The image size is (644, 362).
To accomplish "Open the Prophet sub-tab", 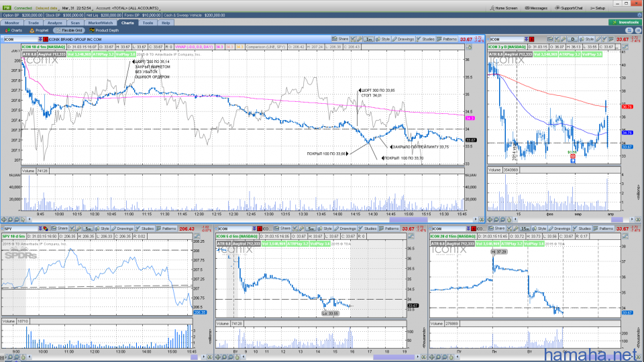I will coord(39,30).
